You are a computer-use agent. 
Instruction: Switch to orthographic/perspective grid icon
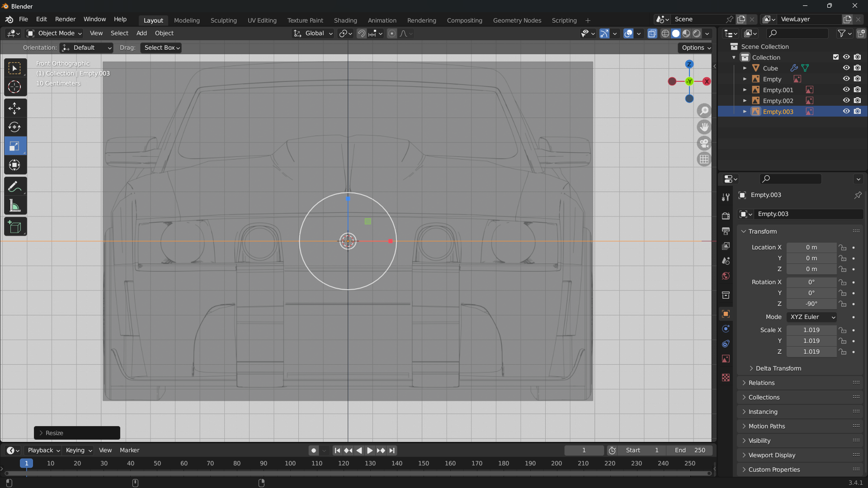pyautogui.click(x=704, y=160)
